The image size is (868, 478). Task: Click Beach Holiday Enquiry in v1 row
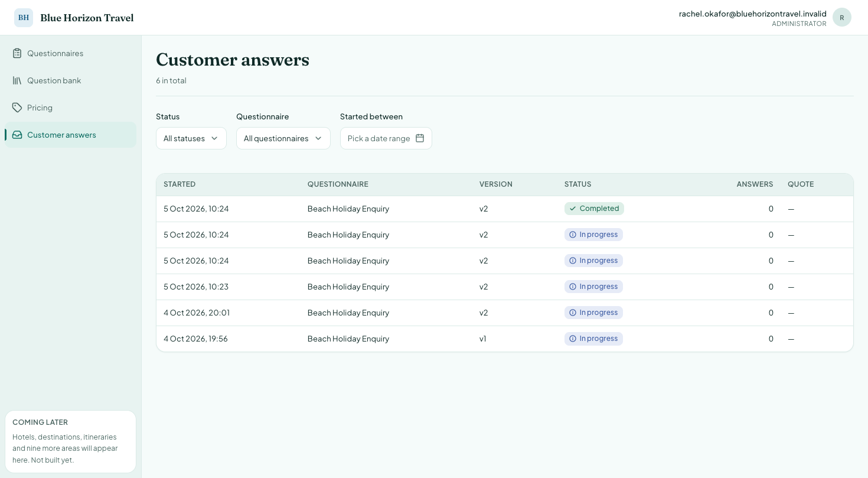348,339
